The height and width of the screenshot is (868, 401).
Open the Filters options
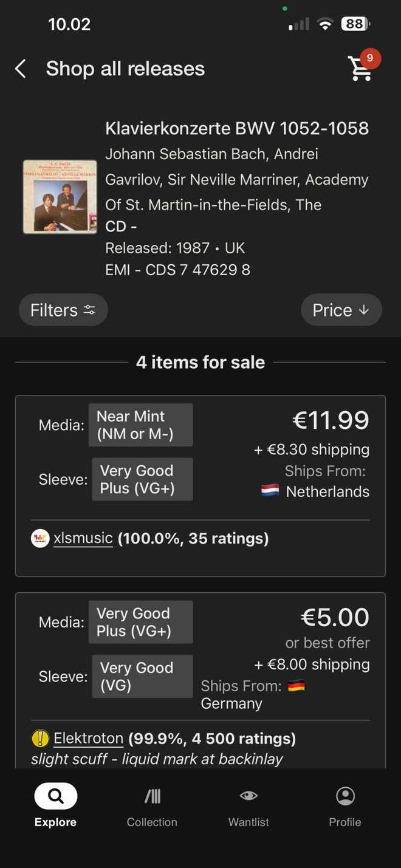point(63,310)
